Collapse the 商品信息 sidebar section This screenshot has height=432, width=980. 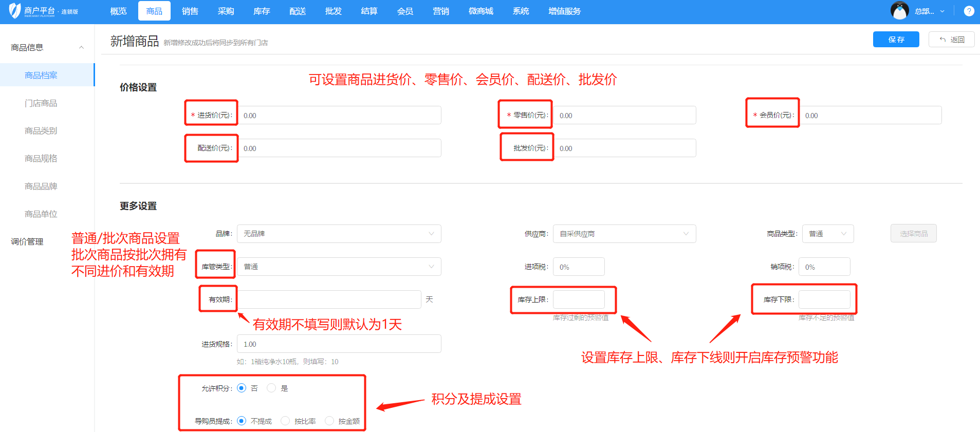(x=81, y=48)
